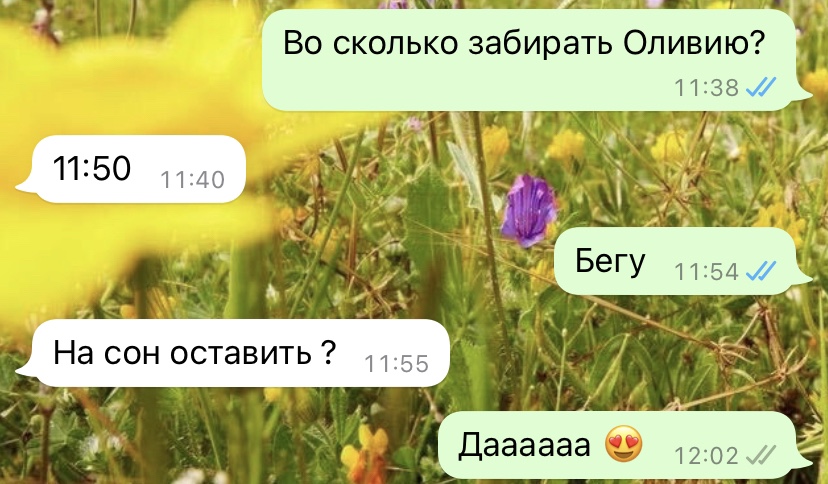Click the 11:55 timestamp on the incoming question
Image resolution: width=828 pixels, height=484 pixels.
(x=397, y=364)
